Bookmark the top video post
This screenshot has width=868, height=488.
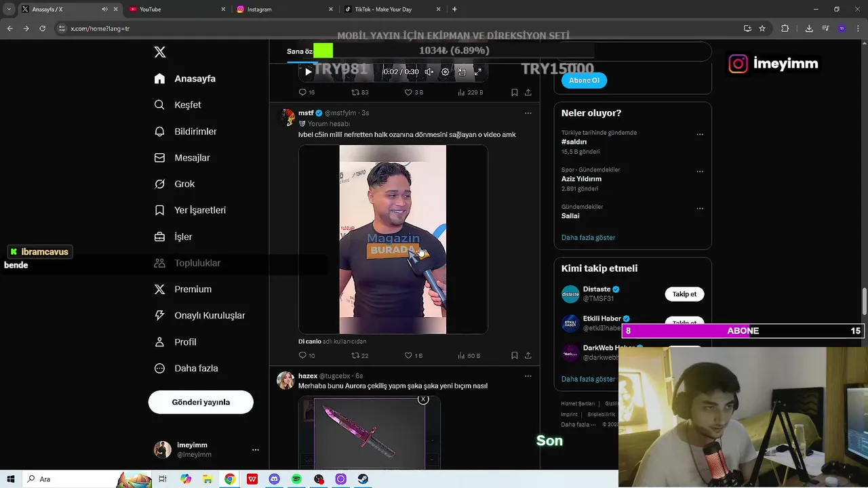pos(514,92)
